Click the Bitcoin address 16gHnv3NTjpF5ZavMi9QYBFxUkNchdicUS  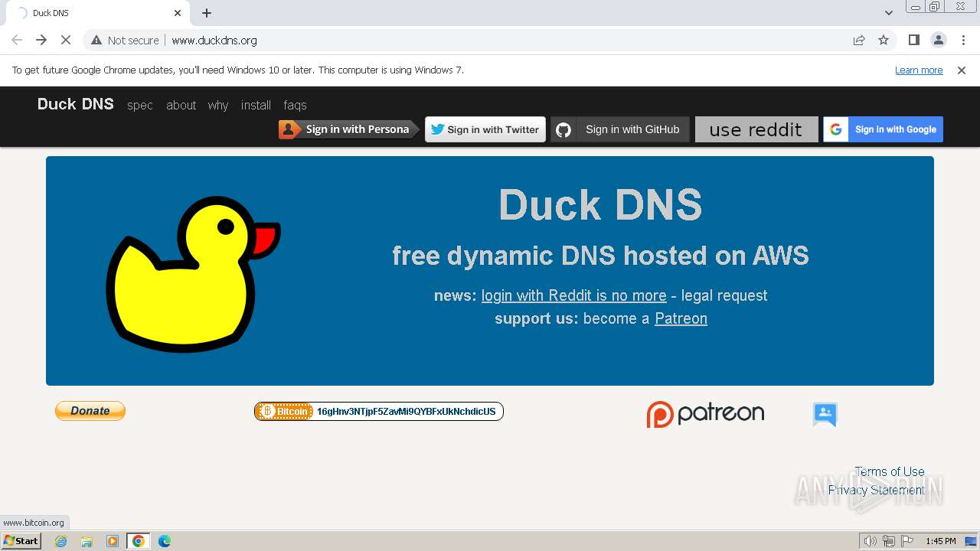[x=407, y=412]
